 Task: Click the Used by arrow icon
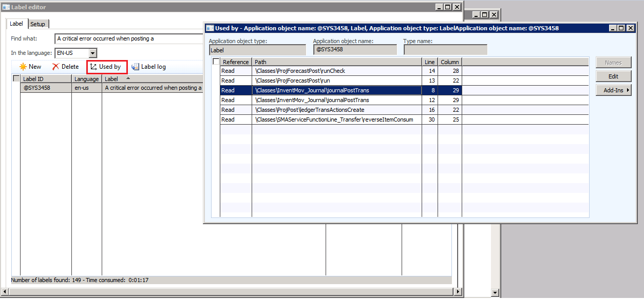point(94,66)
